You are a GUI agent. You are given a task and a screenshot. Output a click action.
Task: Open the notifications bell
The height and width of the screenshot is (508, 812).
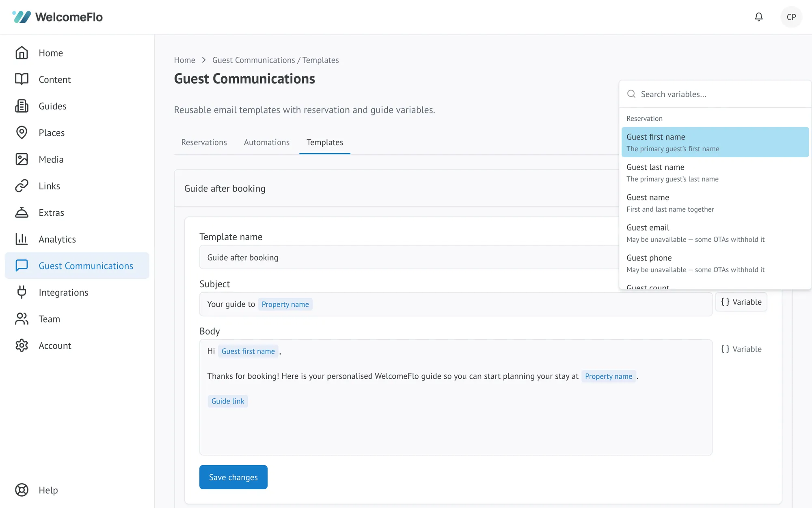tap(758, 17)
